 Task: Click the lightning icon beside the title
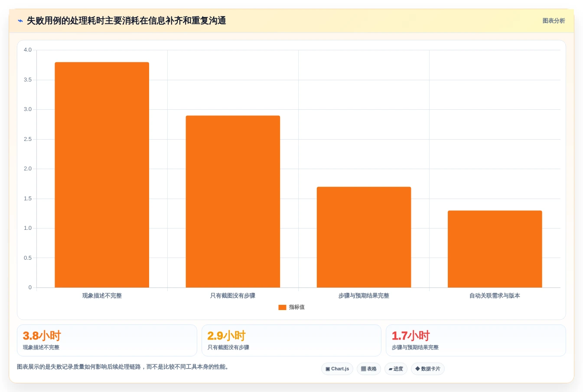click(x=20, y=21)
